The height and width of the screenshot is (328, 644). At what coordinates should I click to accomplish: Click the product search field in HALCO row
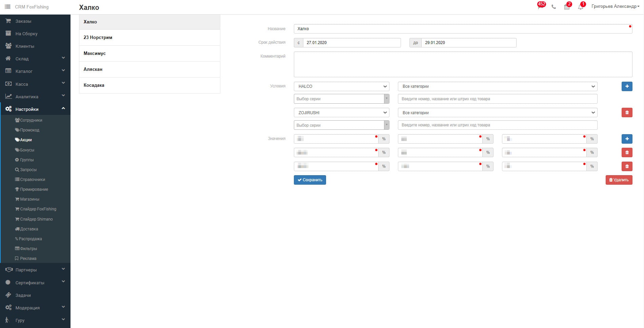coord(497,99)
